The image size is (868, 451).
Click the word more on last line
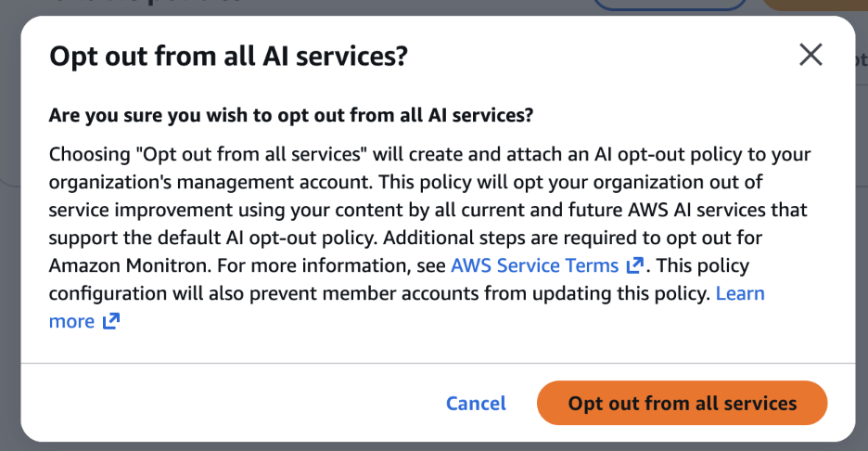point(71,322)
